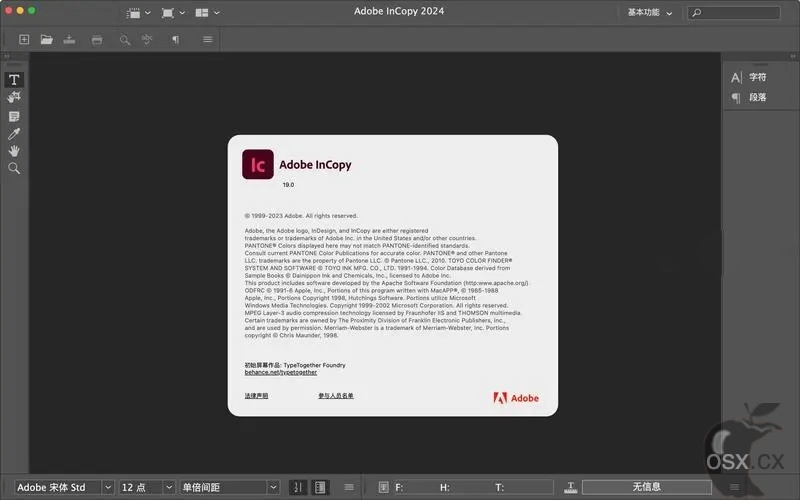800x500 pixels.
Task: Toggle Show Hidden Characters pilcrow icon
Action: tap(176, 39)
